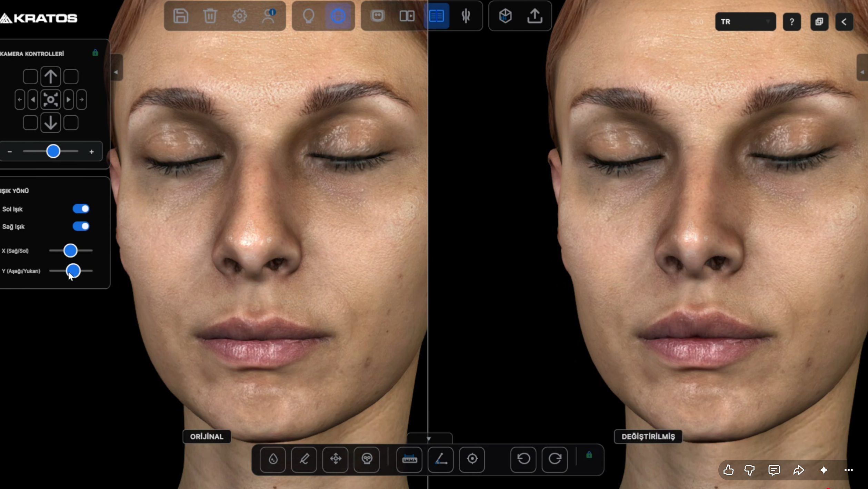Open the patient info person icon

269,16
